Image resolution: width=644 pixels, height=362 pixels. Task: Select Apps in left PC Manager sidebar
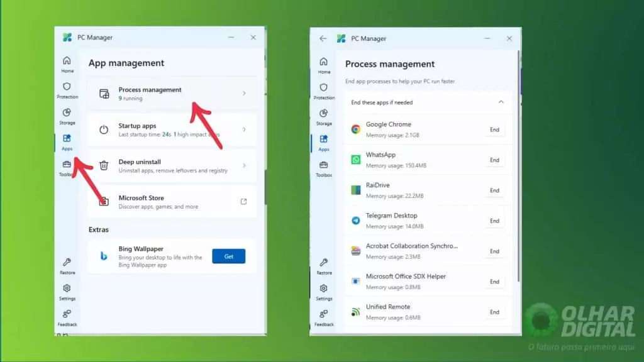point(67,143)
